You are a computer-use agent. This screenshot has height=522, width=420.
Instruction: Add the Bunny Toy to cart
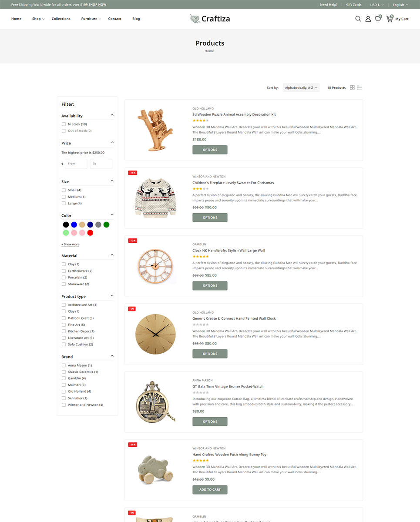210,490
